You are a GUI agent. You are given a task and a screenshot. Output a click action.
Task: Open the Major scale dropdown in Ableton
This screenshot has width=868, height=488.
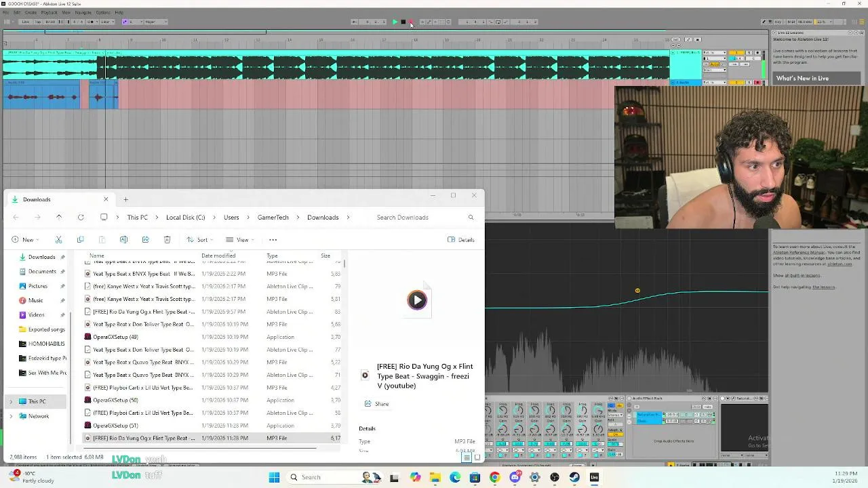156,22
